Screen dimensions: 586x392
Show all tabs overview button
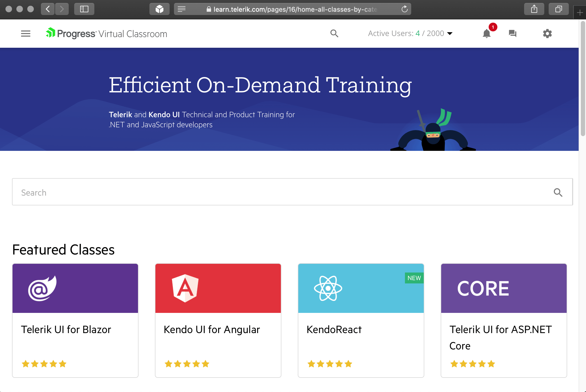[558, 9]
